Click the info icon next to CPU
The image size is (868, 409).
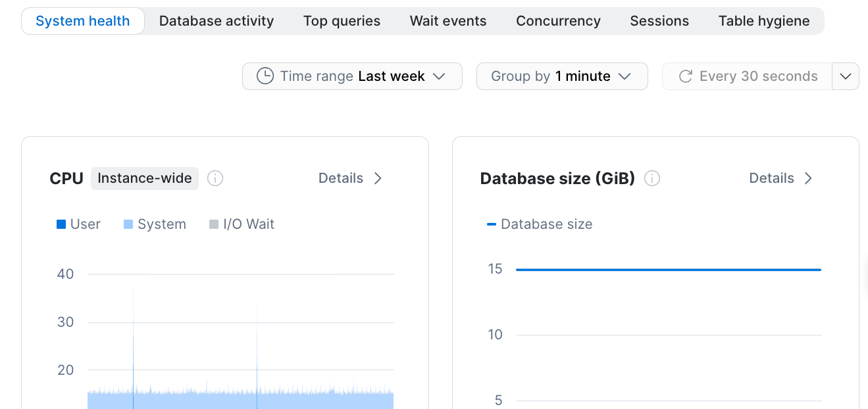pyautogui.click(x=215, y=178)
